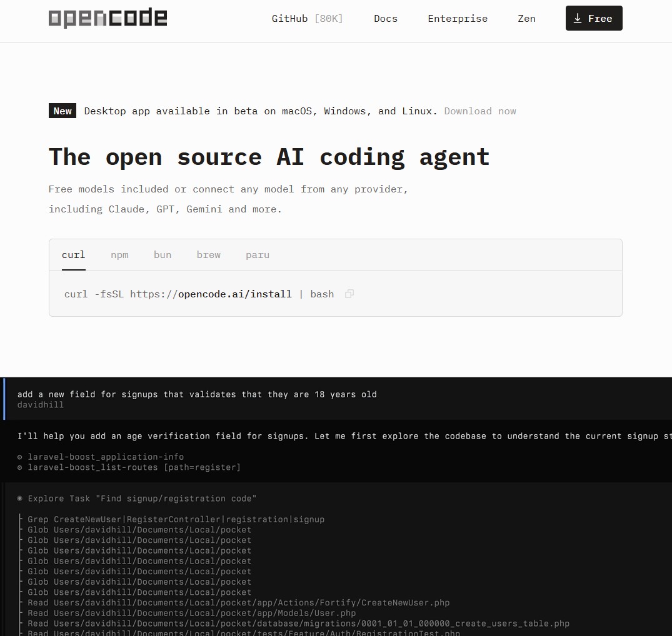
Task: Select the curl install tab
Action: tap(73, 255)
